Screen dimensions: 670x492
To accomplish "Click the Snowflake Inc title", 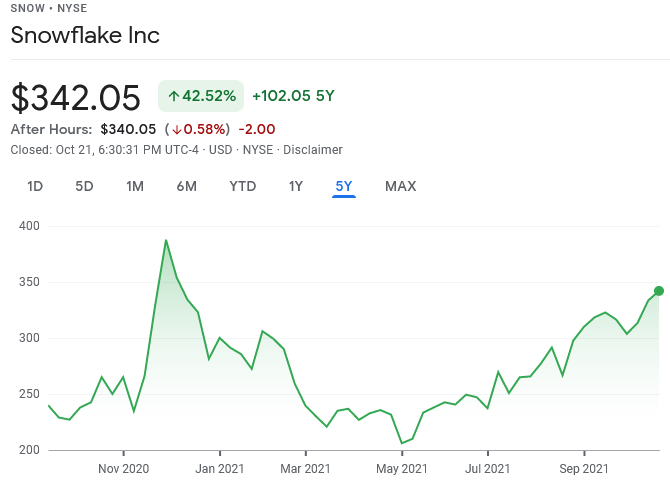I will 85,35.
